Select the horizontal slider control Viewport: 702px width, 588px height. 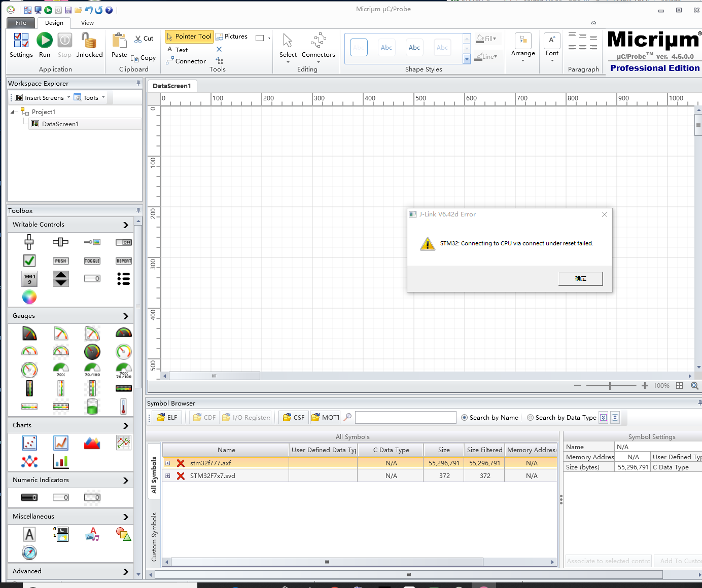pyautogui.click(x=61, y=242)
